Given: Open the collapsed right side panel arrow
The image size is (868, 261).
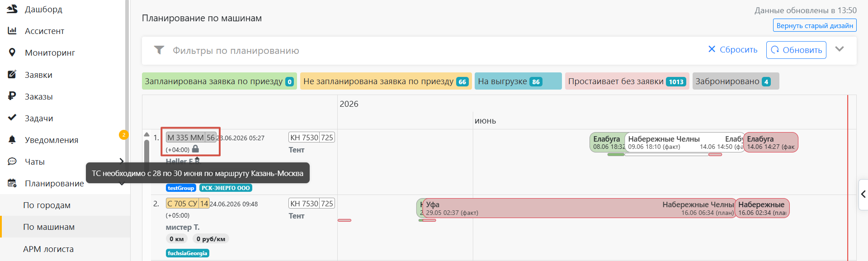Looking at the screenshot, I should coord(863,194).
